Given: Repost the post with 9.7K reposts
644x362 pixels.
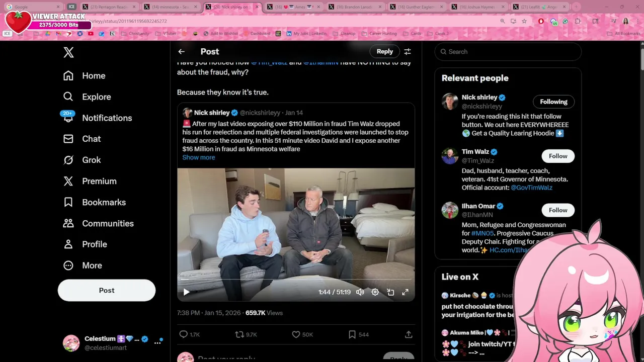Looking at the screenshot, I should coord(246,334).
